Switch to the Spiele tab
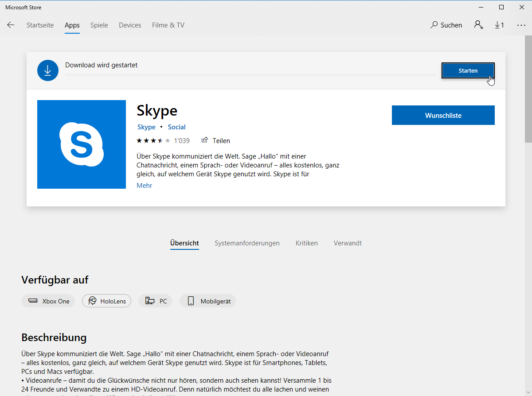The image size is (532, 396). pos(99,25)
